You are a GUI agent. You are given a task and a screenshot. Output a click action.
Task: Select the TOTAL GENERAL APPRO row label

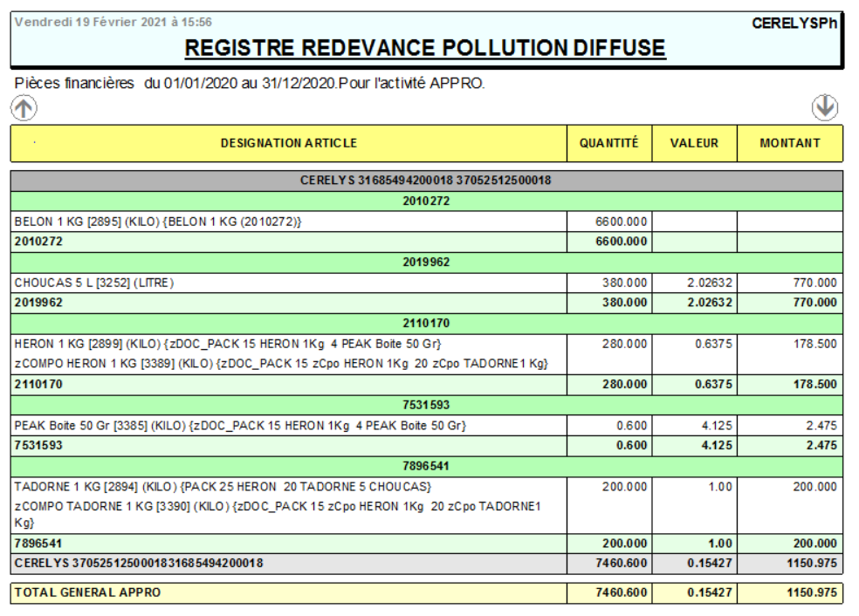pos(87,592)
